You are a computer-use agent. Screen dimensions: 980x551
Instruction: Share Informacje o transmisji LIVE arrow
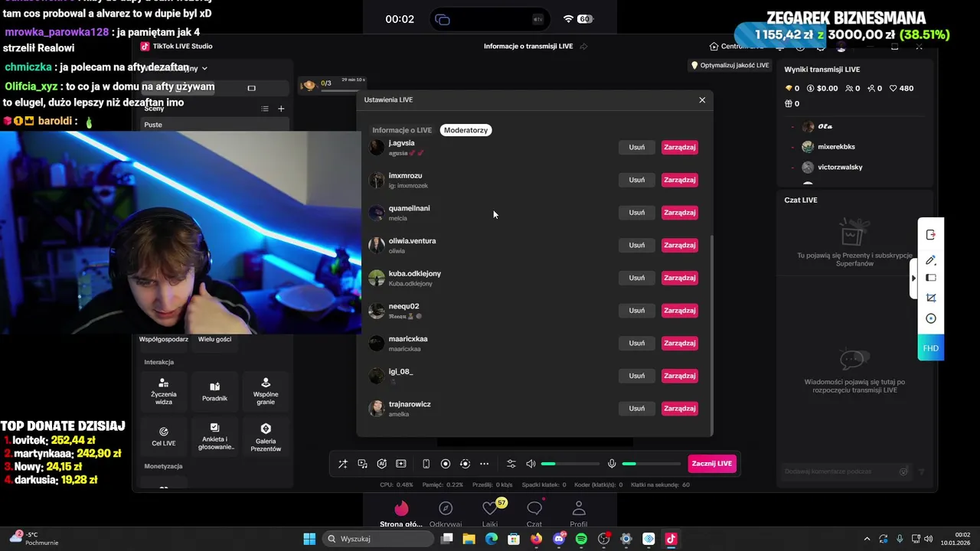point(583,47)
